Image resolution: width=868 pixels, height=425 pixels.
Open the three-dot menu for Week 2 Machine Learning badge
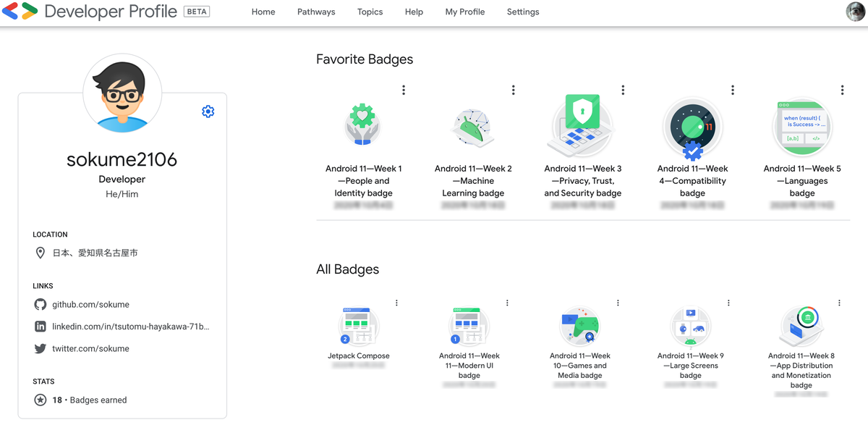(514, 90)
